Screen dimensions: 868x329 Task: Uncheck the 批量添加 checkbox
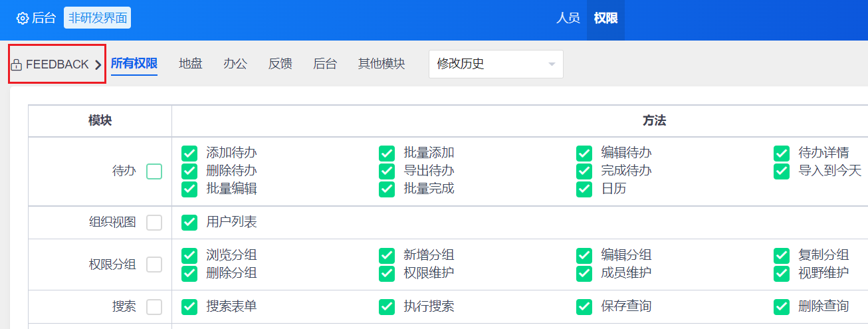387,154
